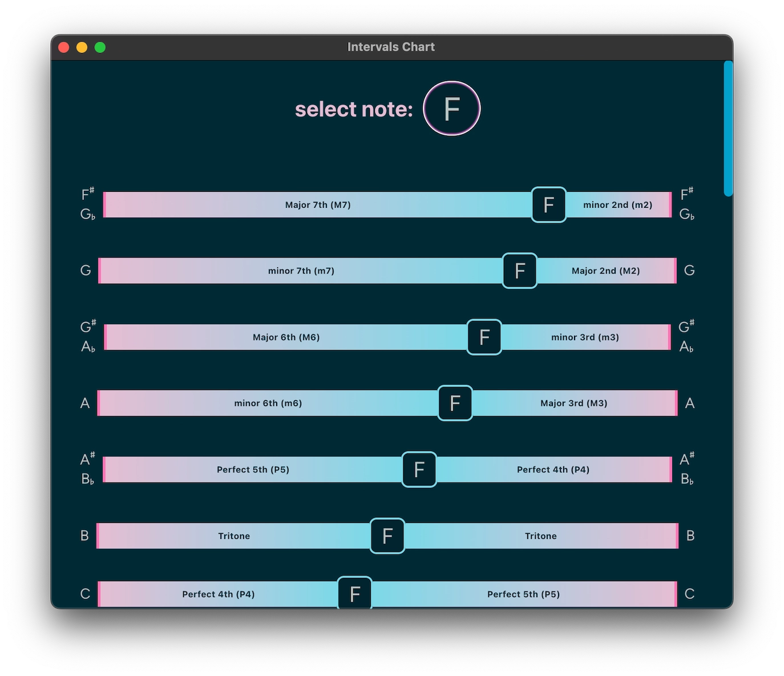
Task: Click the left G note label
Action: pyautogui.click(x=86, y=270)
